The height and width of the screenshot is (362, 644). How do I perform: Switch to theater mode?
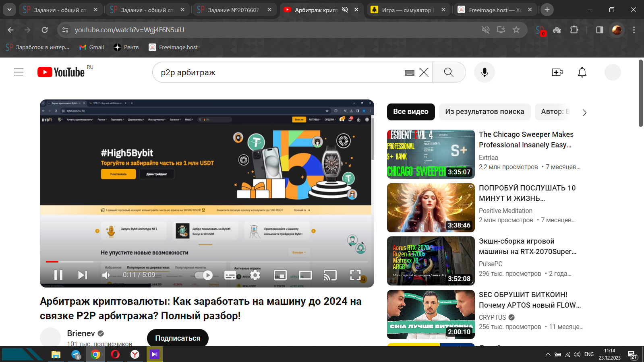tap(305, 275)
